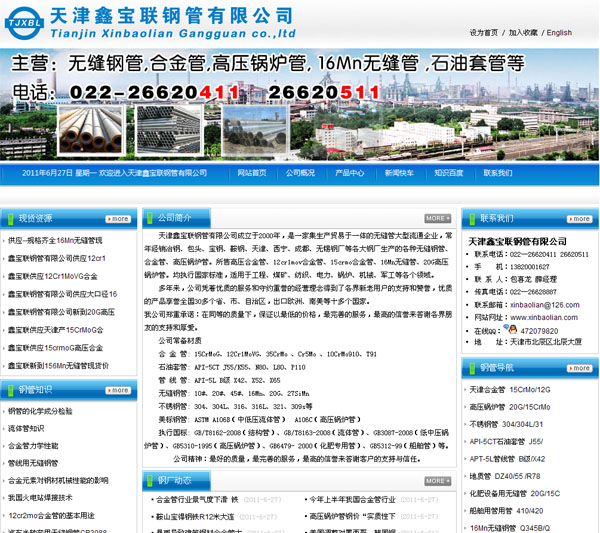Open 联系我们 in the navigation bar
Screen dimensions: 600x533
coord(498,173)
